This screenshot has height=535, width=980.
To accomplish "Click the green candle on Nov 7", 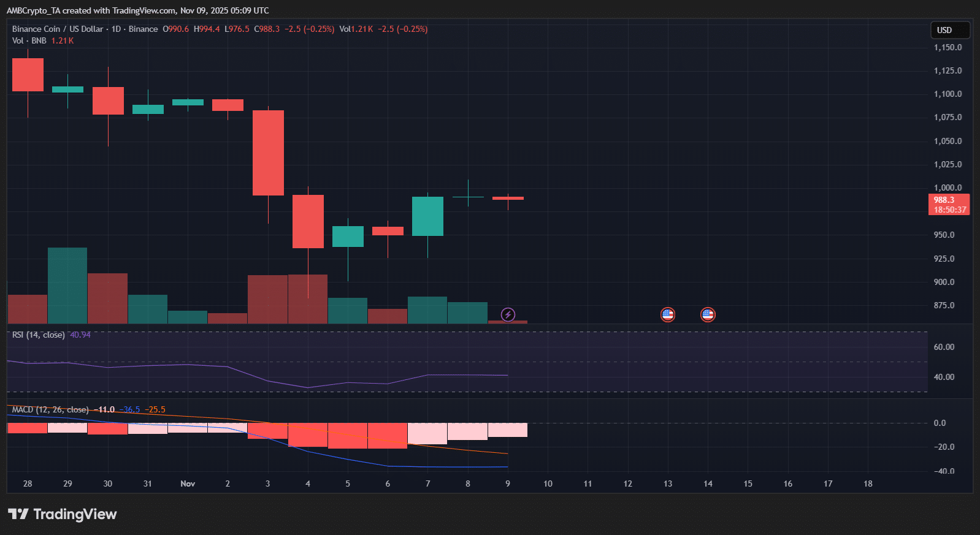I will point(427,216).
